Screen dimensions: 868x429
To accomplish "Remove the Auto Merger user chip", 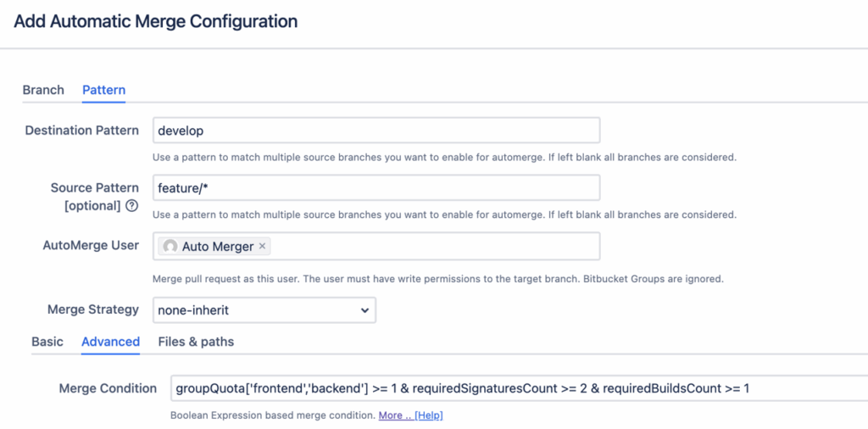I will point(263,247).
